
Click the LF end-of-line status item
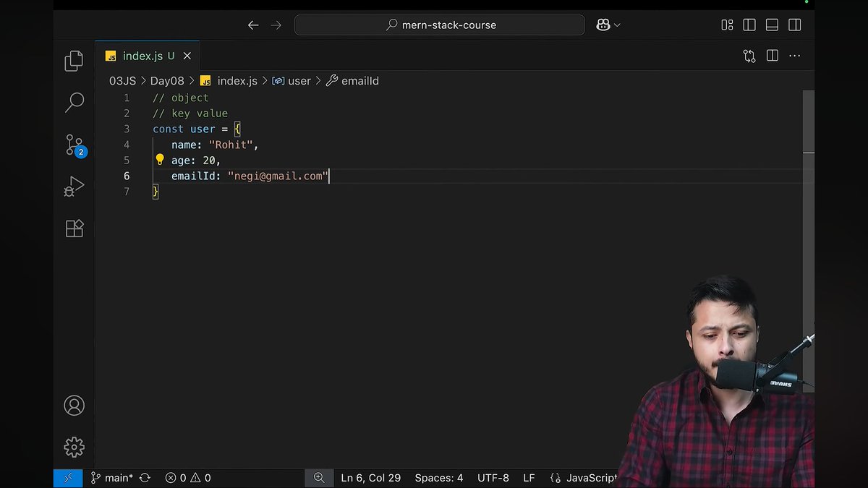pyautogui.click(x=529, y=478)
